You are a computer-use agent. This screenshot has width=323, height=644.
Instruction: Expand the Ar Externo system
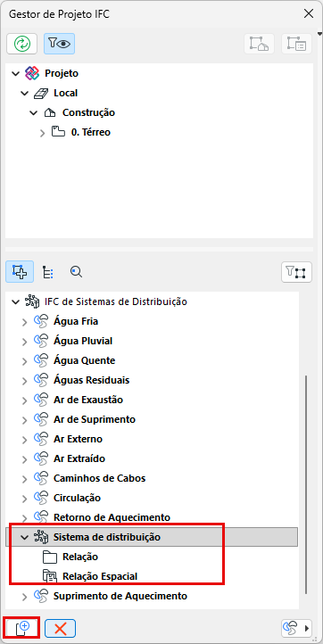24,440
